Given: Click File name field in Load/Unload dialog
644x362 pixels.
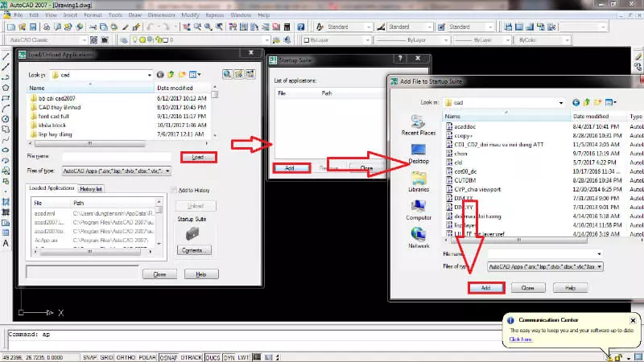Looking at the screenshot, I should click(117, 156).
